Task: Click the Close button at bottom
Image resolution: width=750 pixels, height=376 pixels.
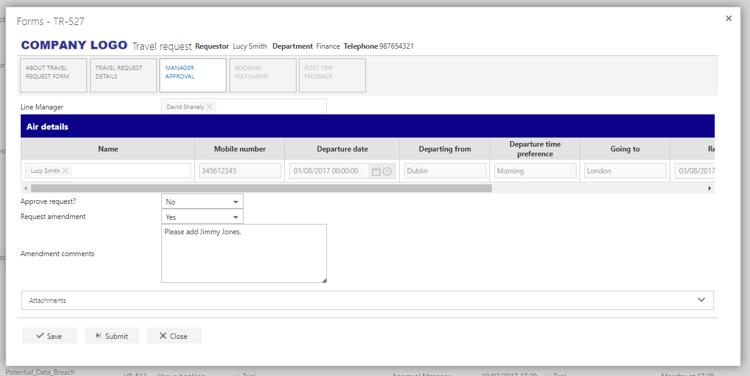Action: pos(174,336)
